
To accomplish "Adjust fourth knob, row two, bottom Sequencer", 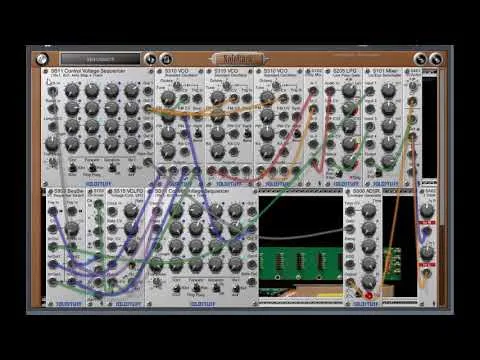I will click(235, 229).
